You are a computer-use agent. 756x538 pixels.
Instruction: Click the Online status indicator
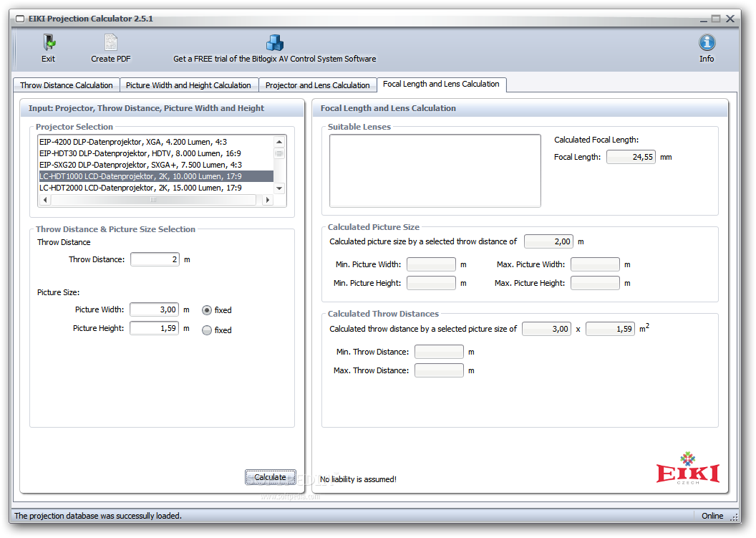click(x=712, y=516)
